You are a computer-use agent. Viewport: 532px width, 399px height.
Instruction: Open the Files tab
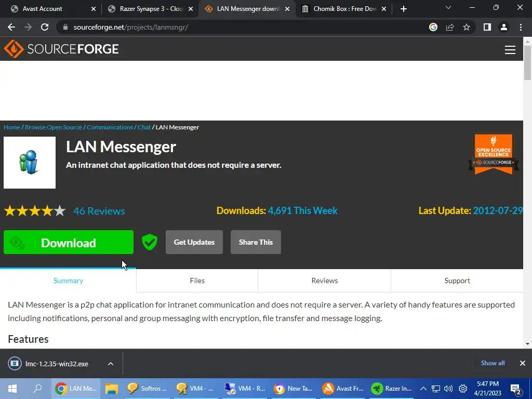tap(197, 281)
